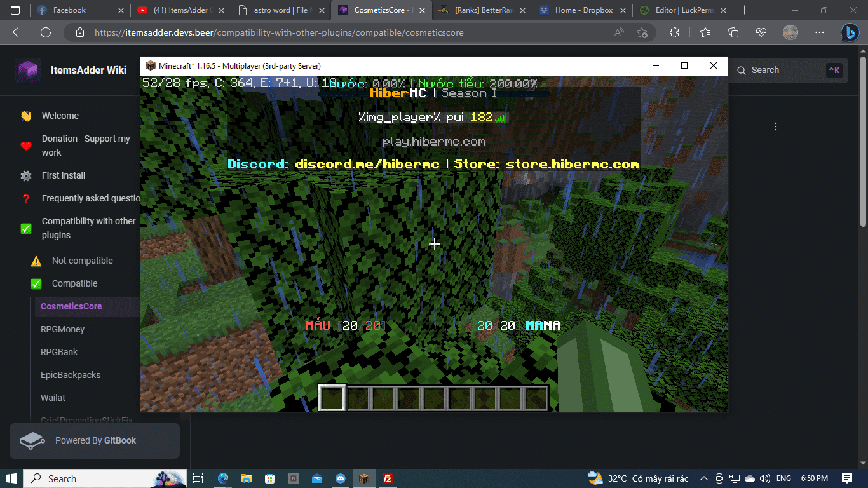Image resolution: width=868 pixels, height=488 pixels.
Task: Open the Bing chat sidebar button
Action: coord(850,33)
